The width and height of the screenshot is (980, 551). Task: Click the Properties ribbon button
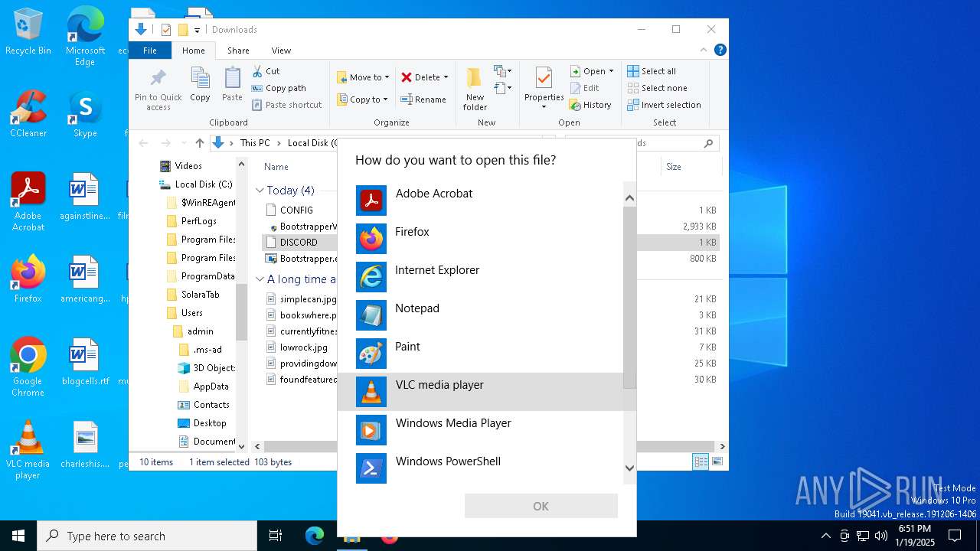click(x=544, y=89)
